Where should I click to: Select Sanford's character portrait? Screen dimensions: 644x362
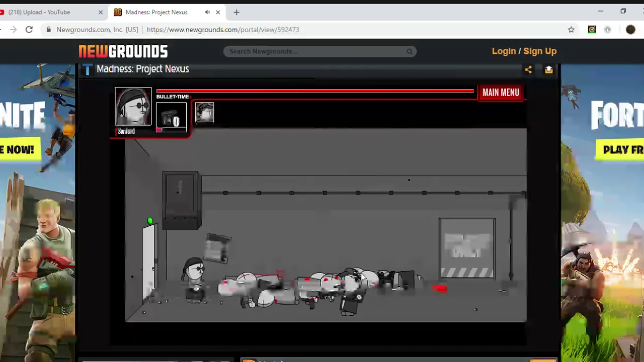click(x=133, y=107)
